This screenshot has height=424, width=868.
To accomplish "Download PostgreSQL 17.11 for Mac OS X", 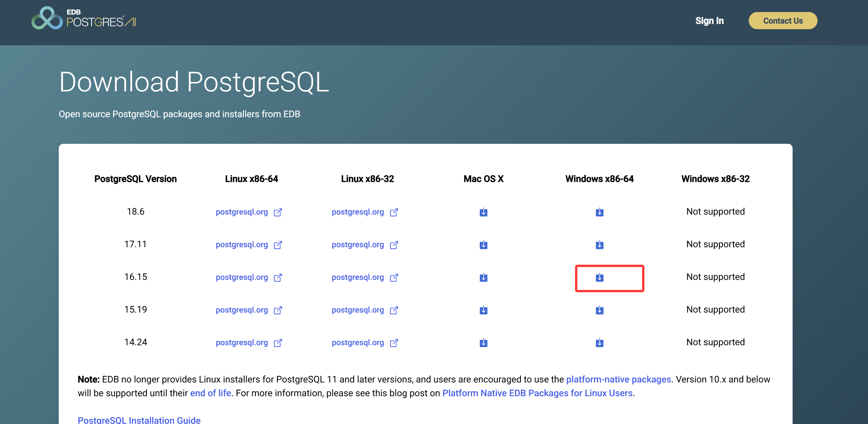I will click(x=483, y=245).
